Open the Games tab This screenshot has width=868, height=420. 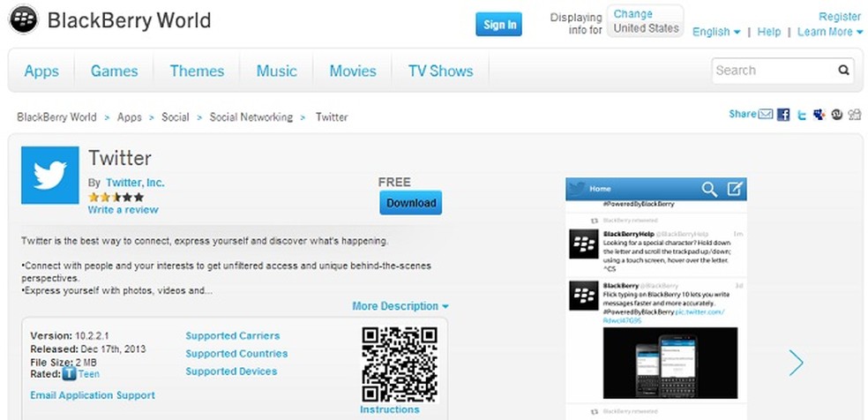[114, 71]
